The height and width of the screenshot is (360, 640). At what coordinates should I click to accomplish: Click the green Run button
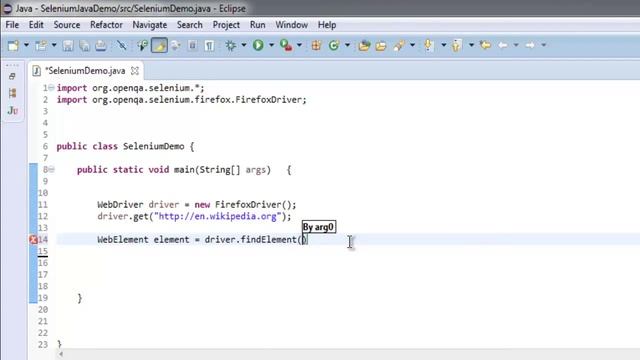pyautogui.click(x=258, y=45)
